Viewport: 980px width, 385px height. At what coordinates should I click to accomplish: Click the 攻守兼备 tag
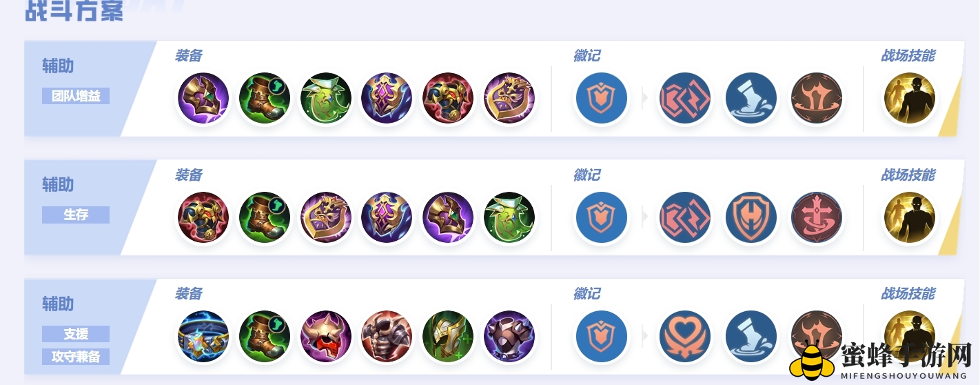(76, 357)
